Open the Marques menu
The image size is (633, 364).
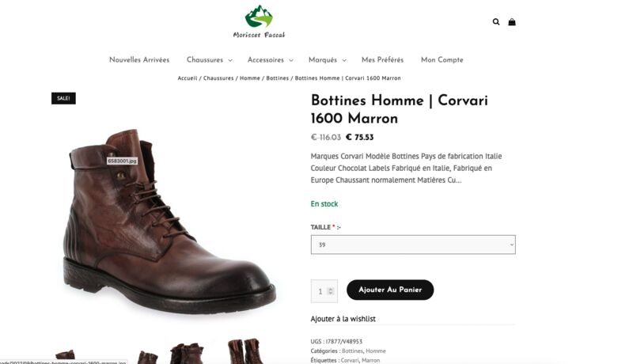(x=323, y=59)
